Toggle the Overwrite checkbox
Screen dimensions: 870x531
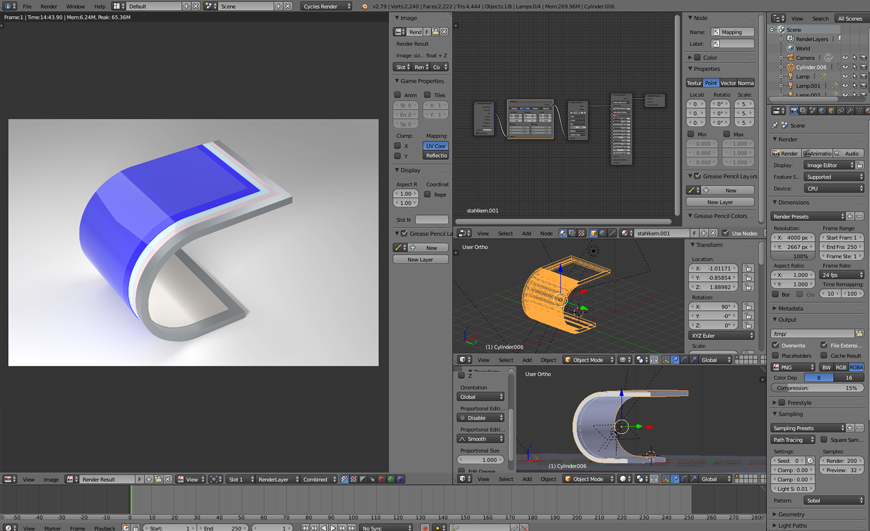[x=776, y=345]
